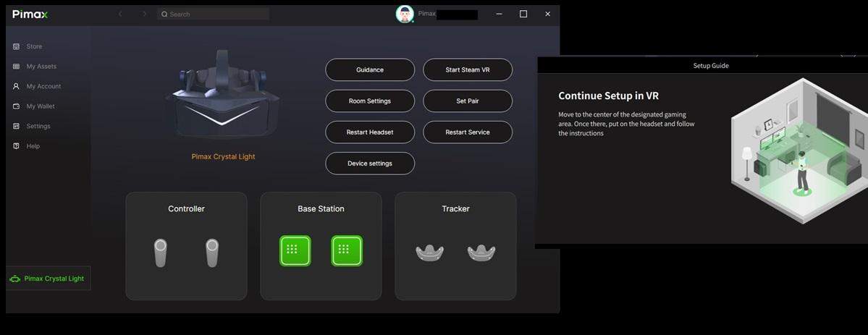The height and width of the screenshot is (335, 868).
Task: Open Device settings
Action: click(370, 164)
